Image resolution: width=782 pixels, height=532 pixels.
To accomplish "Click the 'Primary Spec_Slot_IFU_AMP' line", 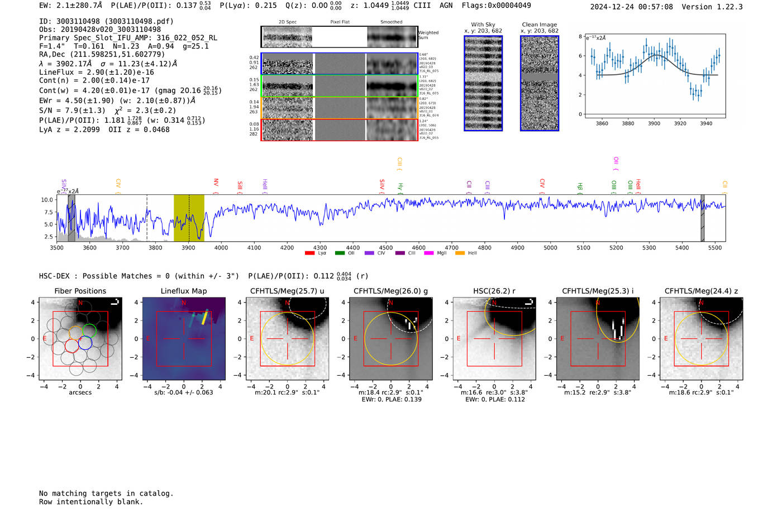I will 128,38.
